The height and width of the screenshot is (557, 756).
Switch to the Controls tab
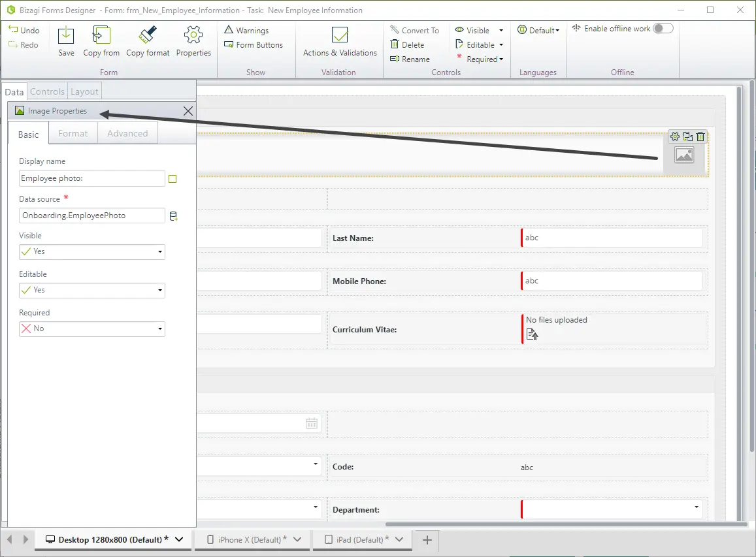[x=47, y=91]
